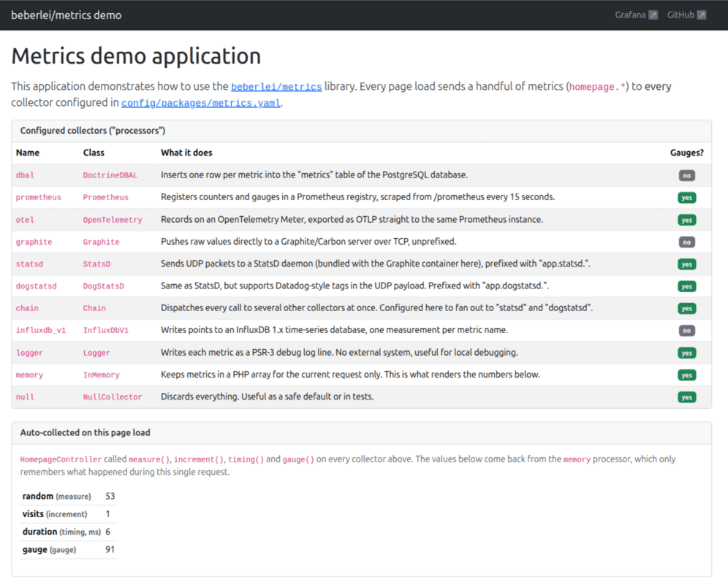Select the 'statsd' collector name
Viewport: 728px width, 585px height.
[29, 264]
